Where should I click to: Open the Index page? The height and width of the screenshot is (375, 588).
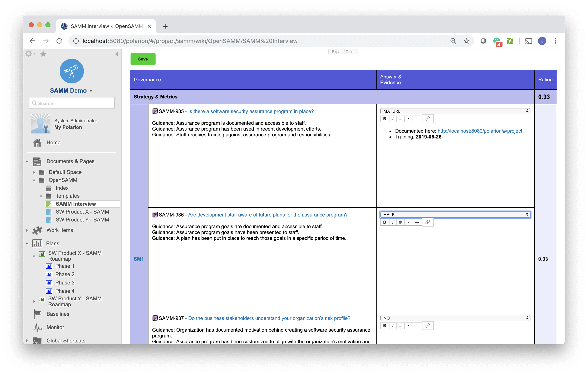coord(62,188)
